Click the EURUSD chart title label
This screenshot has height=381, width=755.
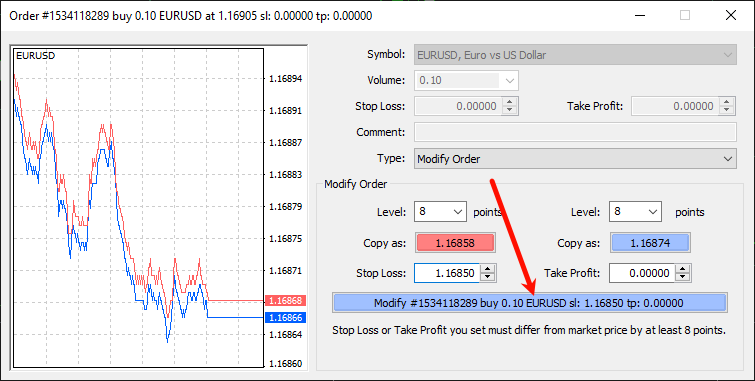36,55
